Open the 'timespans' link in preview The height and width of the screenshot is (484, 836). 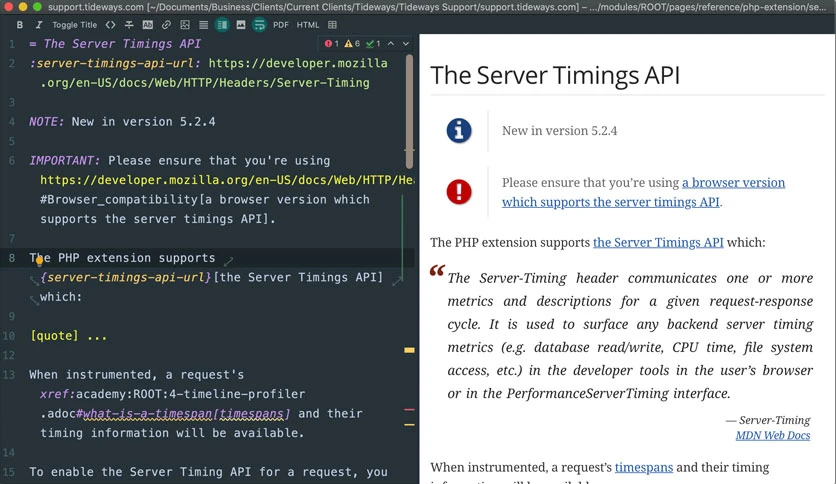[644, 467]
